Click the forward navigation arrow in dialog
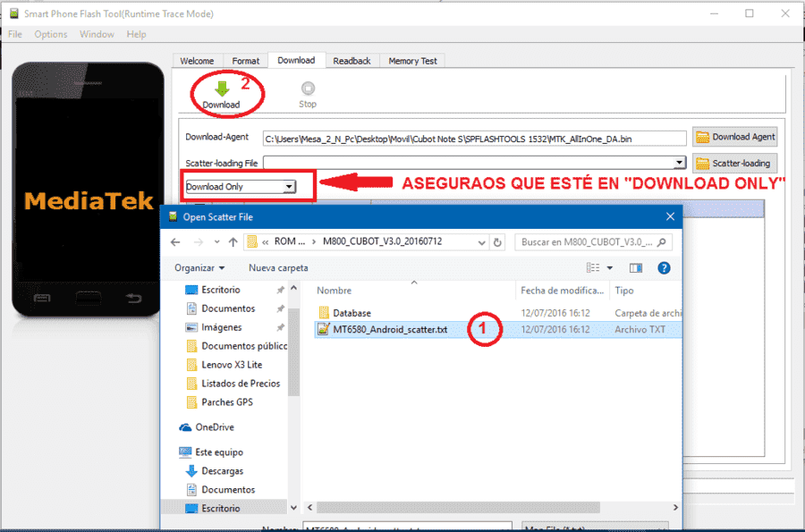Viewport: 805px width, 532px height. [x=199, y=242]
